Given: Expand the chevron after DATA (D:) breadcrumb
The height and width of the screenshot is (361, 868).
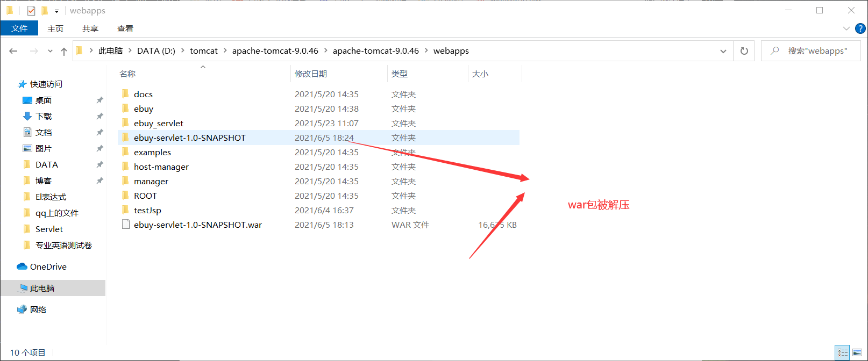Looking at the screenshot, I should pos(183,50).
